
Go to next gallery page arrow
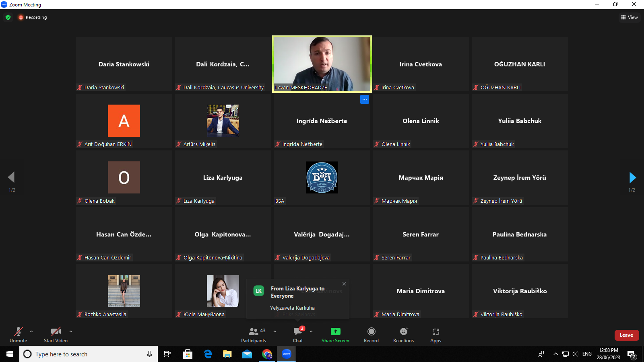(632, 177)
